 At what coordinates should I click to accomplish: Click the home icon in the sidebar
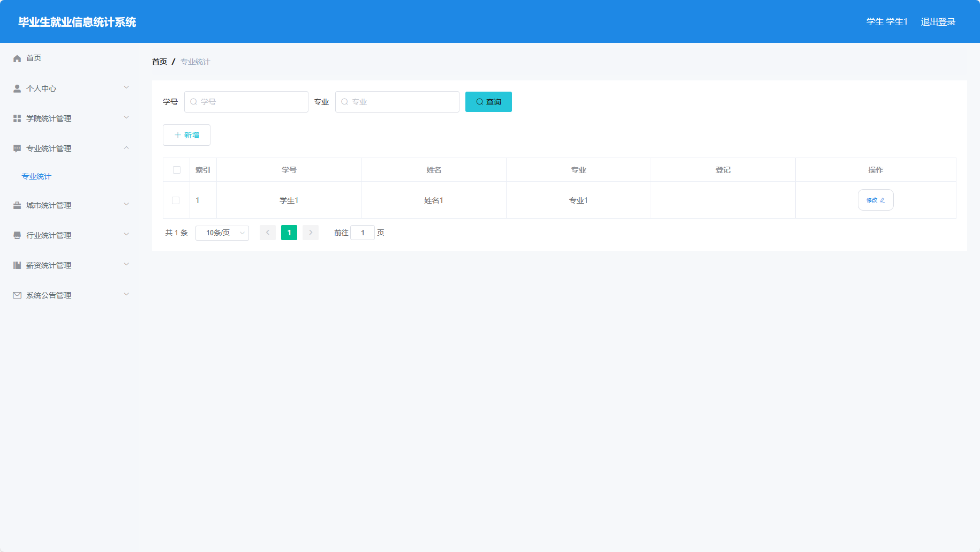point(17,58)
